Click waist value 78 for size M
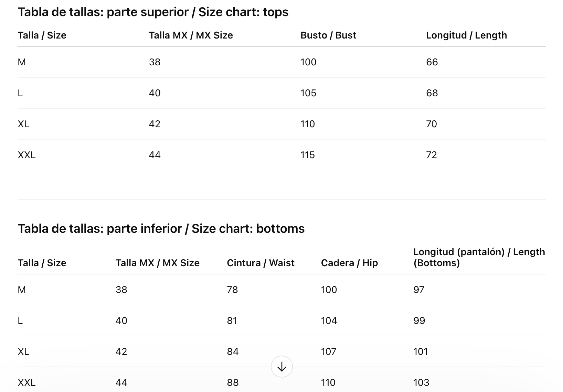Viewport: 563px width, 392px height. click(x=232, y=290)
